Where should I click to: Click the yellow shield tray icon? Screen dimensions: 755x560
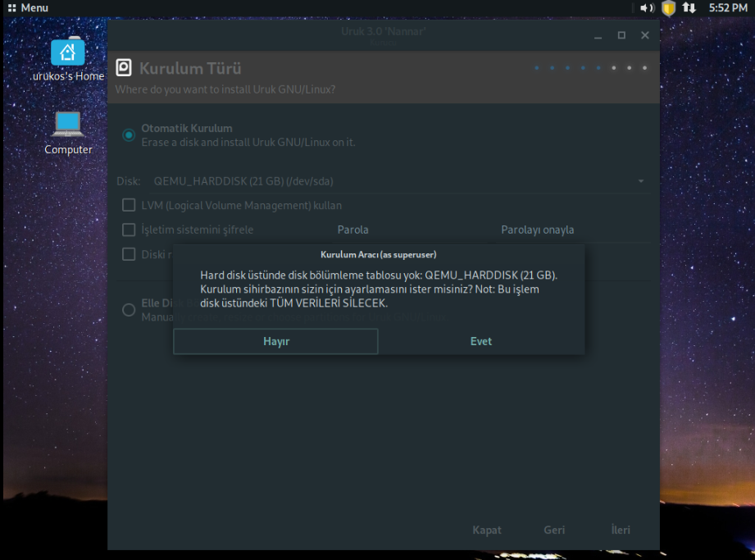(668, 7)
